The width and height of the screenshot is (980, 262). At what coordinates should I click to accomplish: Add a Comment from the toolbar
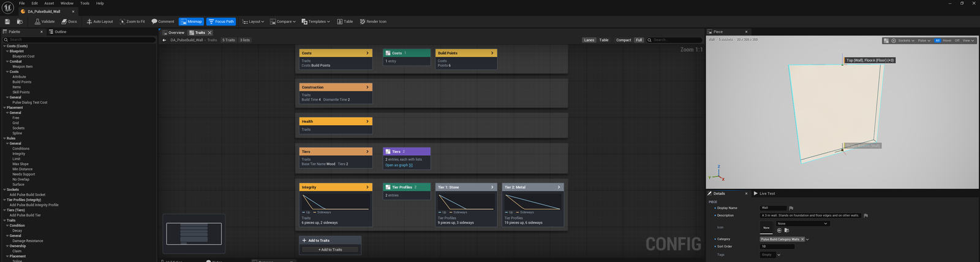coord(163,21)
